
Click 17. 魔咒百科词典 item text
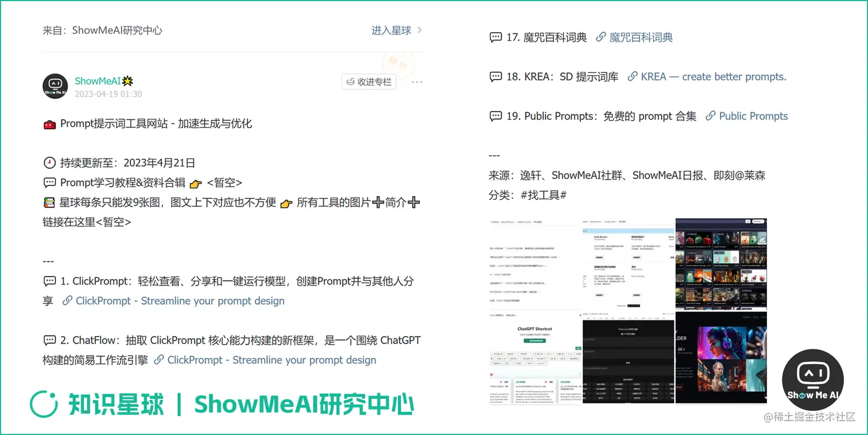[x=547, y=37]
